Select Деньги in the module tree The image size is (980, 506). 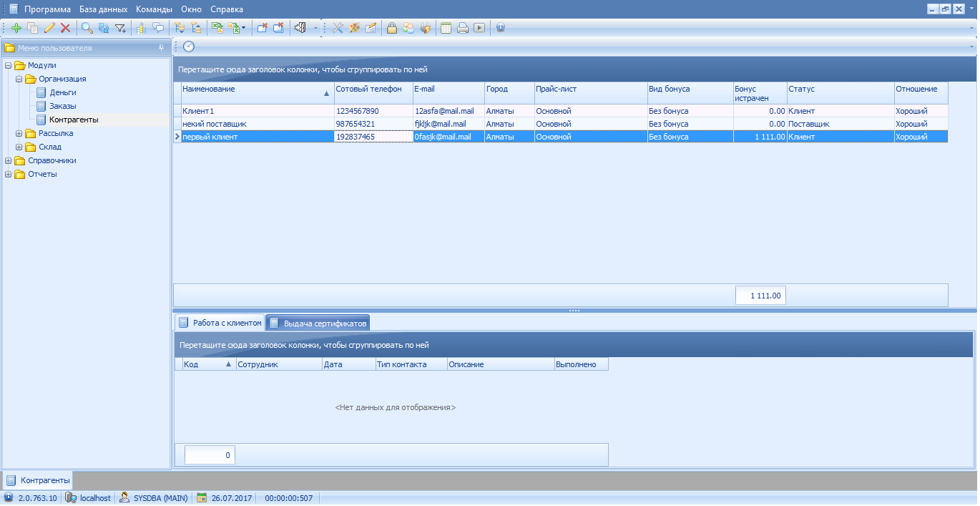pos(63,92)
